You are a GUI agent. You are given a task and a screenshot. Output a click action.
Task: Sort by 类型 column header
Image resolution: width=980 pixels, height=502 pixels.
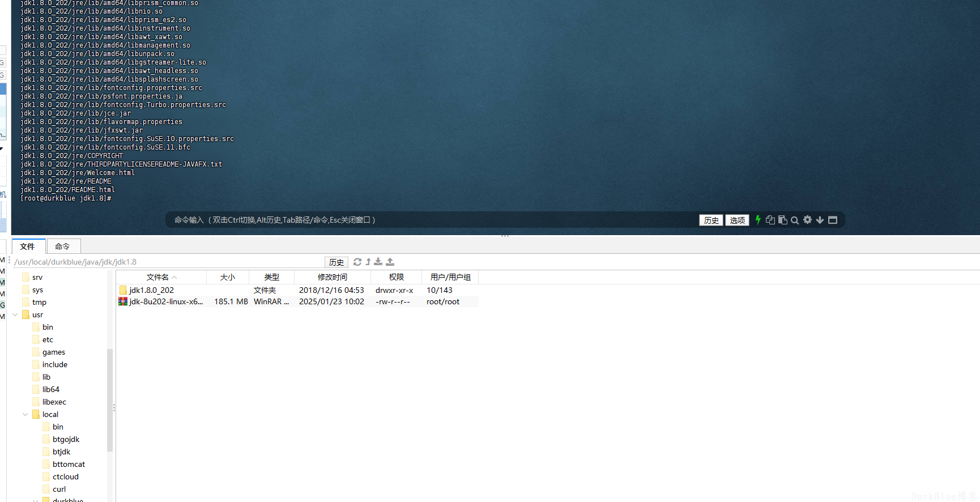pos(272,277)
